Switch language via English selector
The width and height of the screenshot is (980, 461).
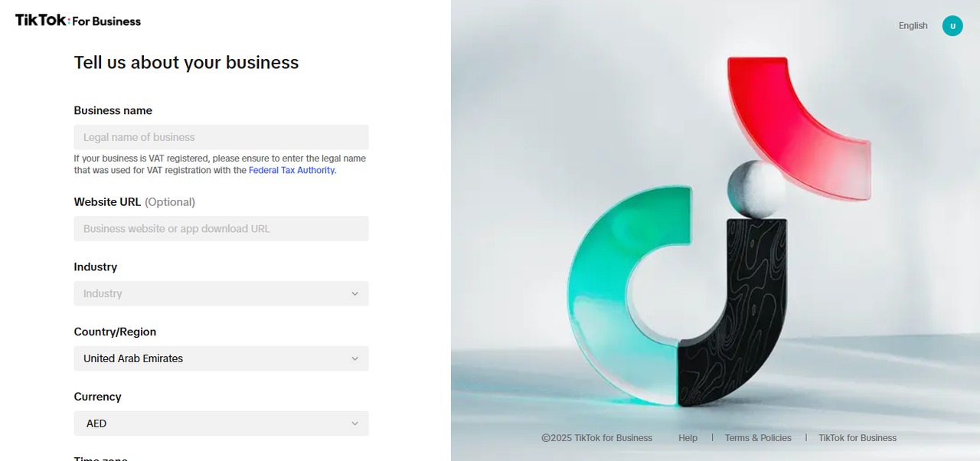click(x=913, y=26)
